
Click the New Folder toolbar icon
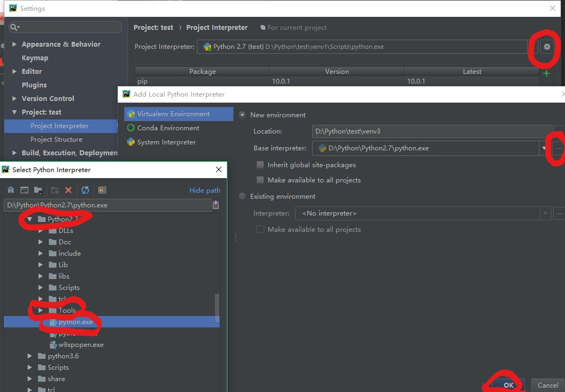click(x=55, y=190)
